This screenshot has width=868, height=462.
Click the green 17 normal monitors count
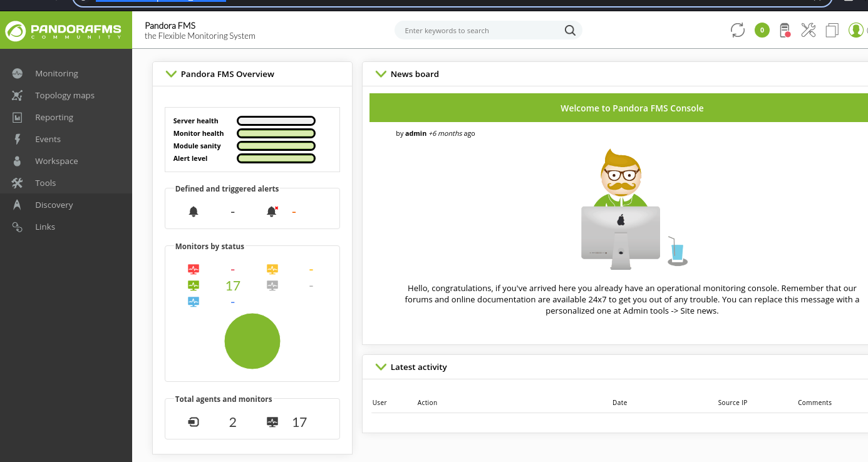coord(233,286)
